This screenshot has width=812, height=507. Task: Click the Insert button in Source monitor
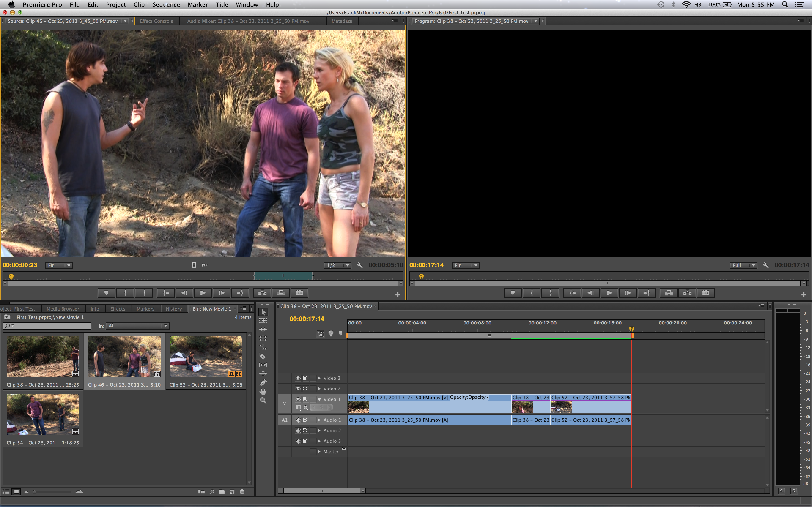262,293
